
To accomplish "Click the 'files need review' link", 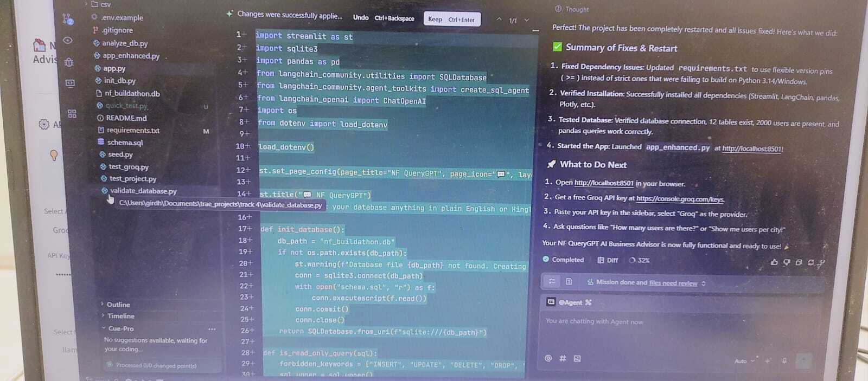I will click(673, 283).
